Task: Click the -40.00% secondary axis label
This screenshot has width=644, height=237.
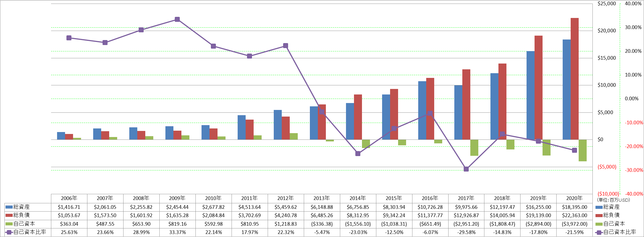Action: pyautogui.click(x=634, y=194)
